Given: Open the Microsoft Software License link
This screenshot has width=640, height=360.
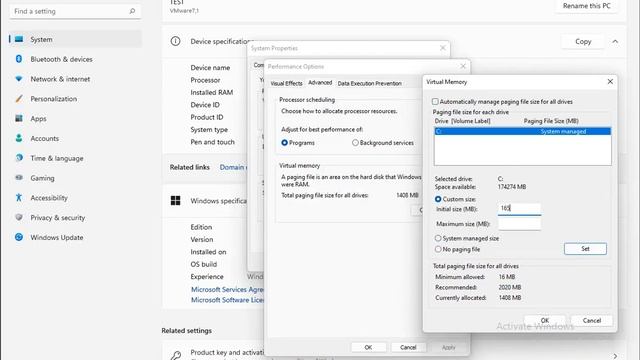Looking at the screenshot, I should [x=227, y=300].
